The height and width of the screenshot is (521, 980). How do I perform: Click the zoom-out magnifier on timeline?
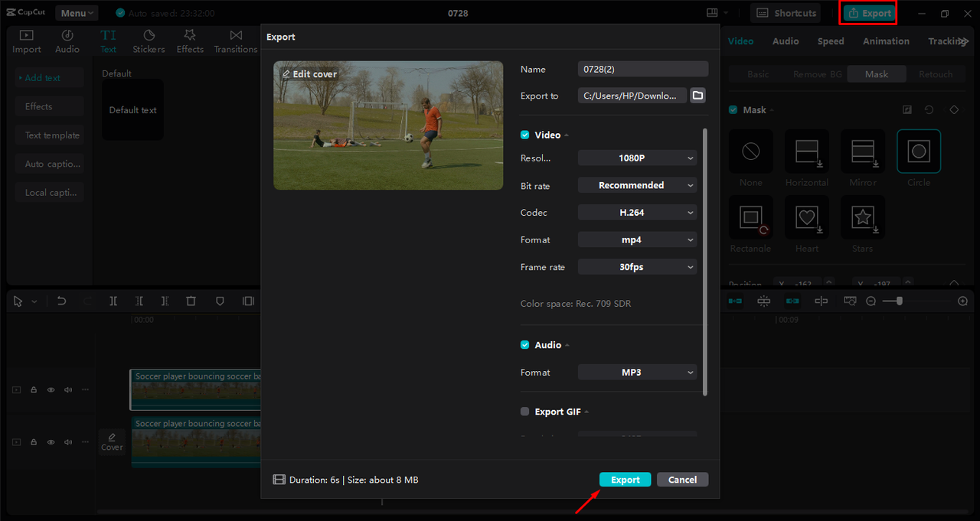(x=871, y=301)
